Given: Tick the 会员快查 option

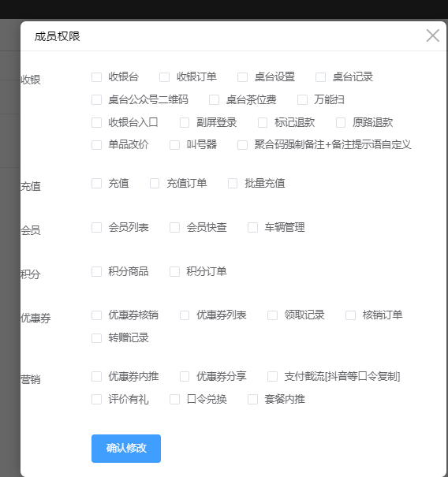Looking at the screenshot, I should click(174, 228).
